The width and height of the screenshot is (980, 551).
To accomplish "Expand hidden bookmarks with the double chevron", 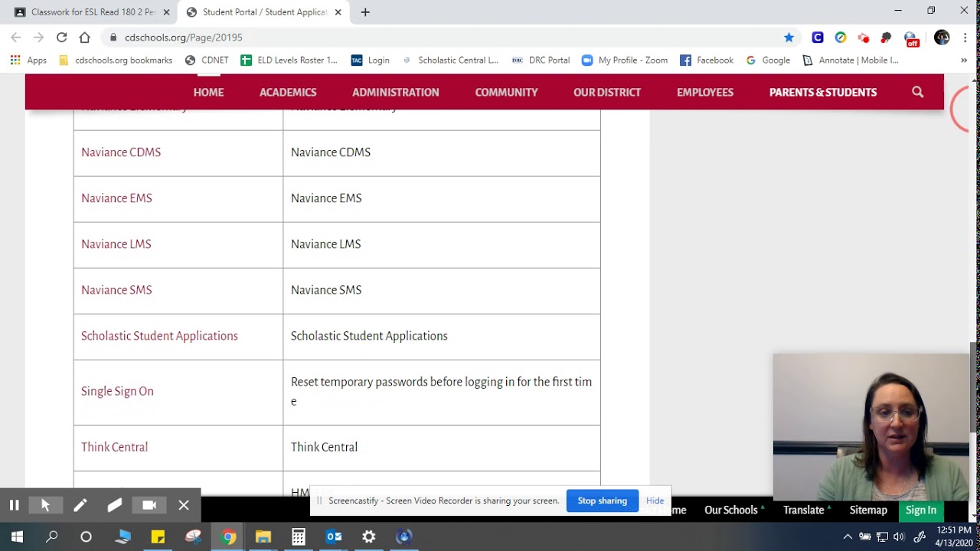I will tap(964, 60).
